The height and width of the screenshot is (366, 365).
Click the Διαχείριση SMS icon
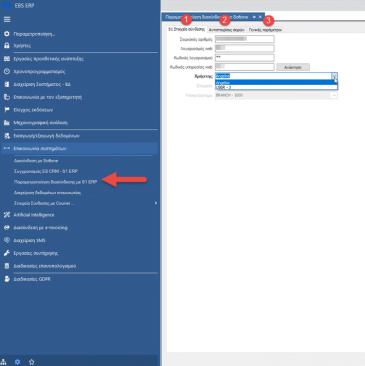click(7, 240)
